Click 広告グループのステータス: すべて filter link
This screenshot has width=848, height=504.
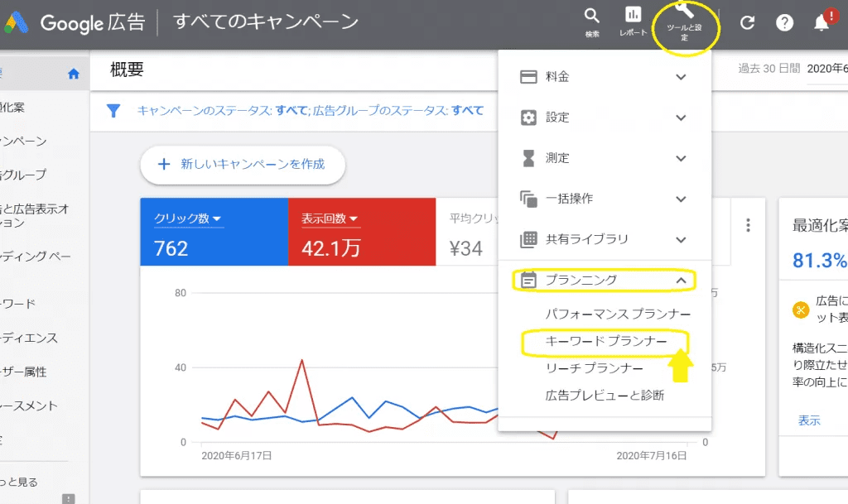[x=398, y=111]
